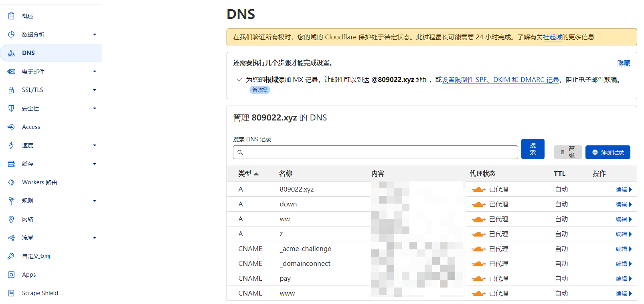Click the 隐藏 hide link

(624, 63)
